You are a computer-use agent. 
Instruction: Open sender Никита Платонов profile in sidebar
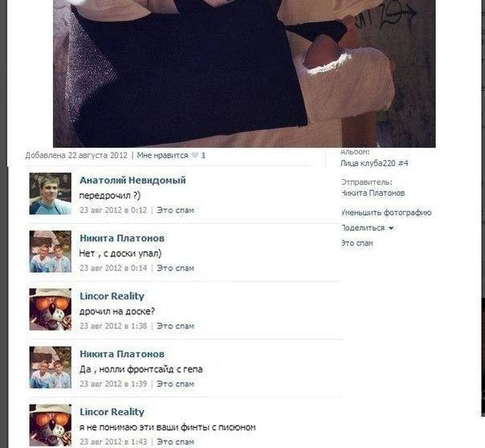point(373,193)
